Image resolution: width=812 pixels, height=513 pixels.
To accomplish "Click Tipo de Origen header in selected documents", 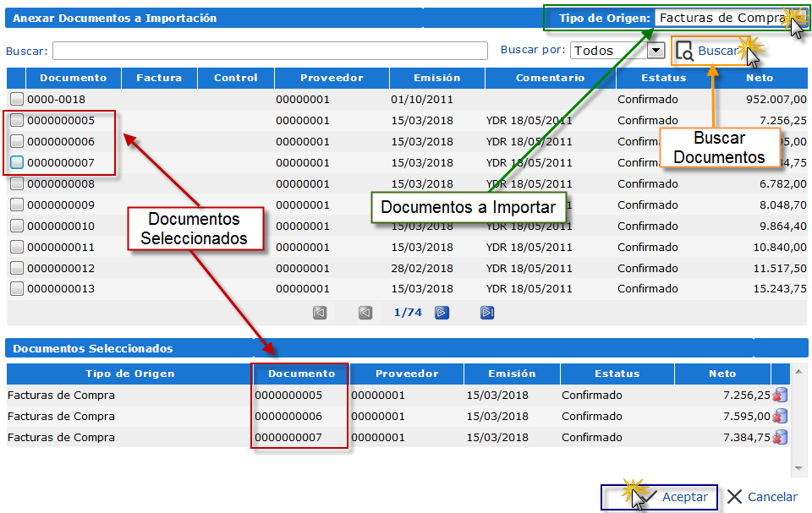I will (129, 374).
